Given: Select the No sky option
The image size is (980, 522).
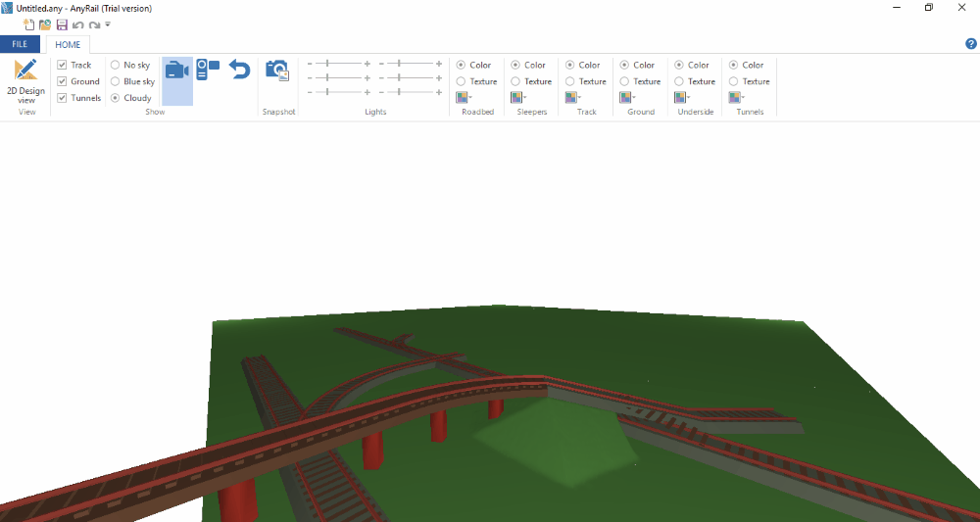Looking at the screenshot, I should (x=115, y=65).
